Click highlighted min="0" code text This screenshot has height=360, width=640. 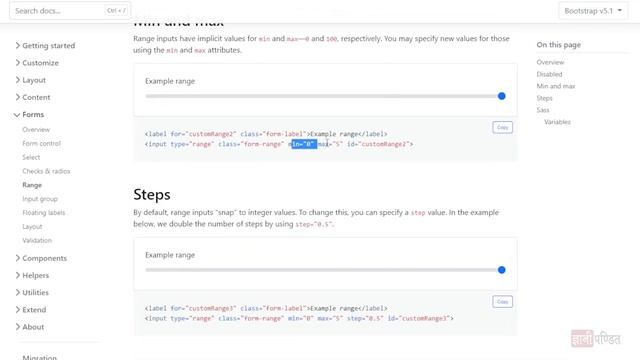coord(303,144)
